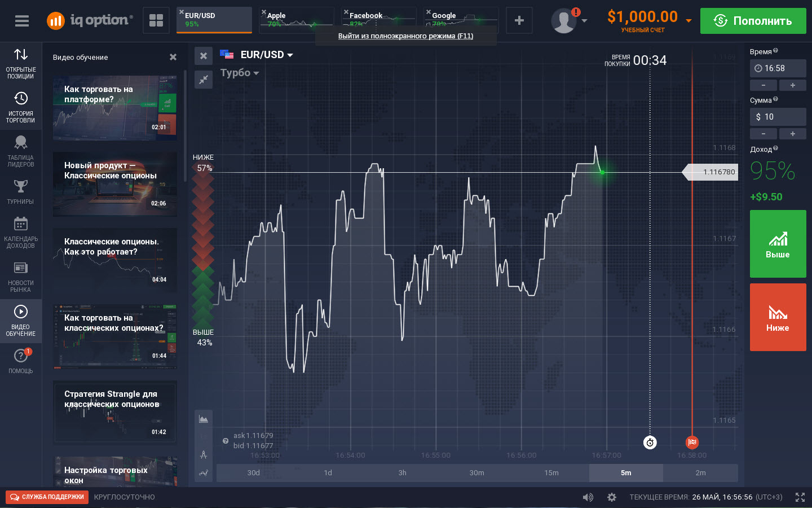Click help icon next to Время
Image resolution: width=812 pixels, height=508 pixels.
point(775,51)
